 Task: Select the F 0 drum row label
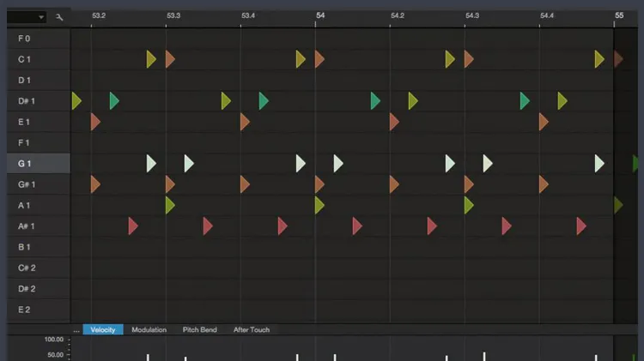coord(24,39)
